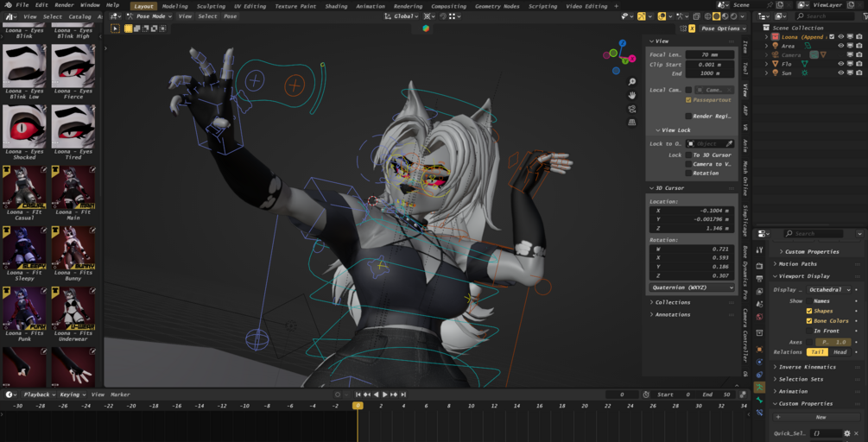This screenshot has height=442, width=868.
Task: Hide the Area light in outliner
Action: click(x=840, y=46)
